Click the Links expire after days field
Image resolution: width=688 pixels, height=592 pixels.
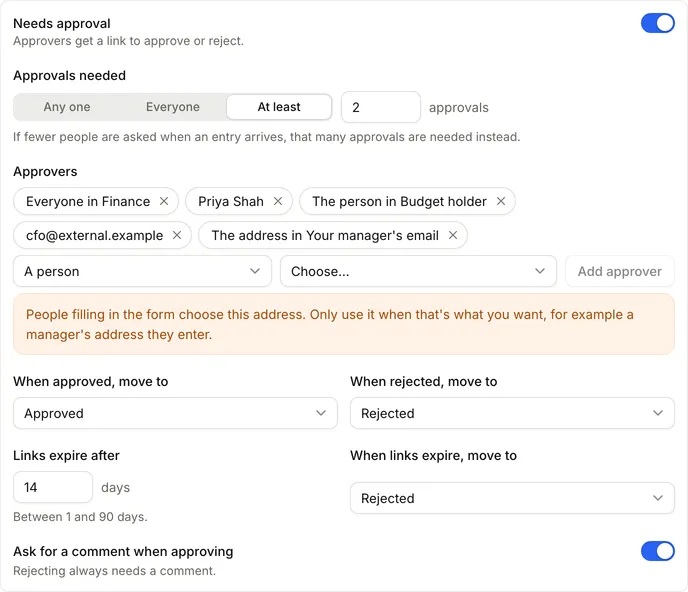point(53,488)
